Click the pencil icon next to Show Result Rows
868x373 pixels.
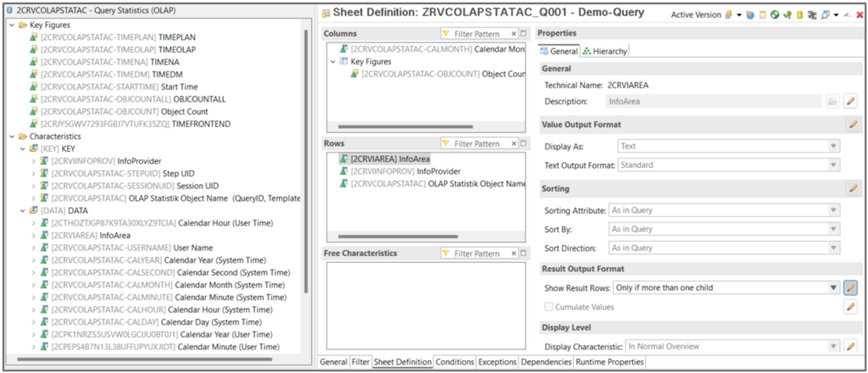point(850,288)
